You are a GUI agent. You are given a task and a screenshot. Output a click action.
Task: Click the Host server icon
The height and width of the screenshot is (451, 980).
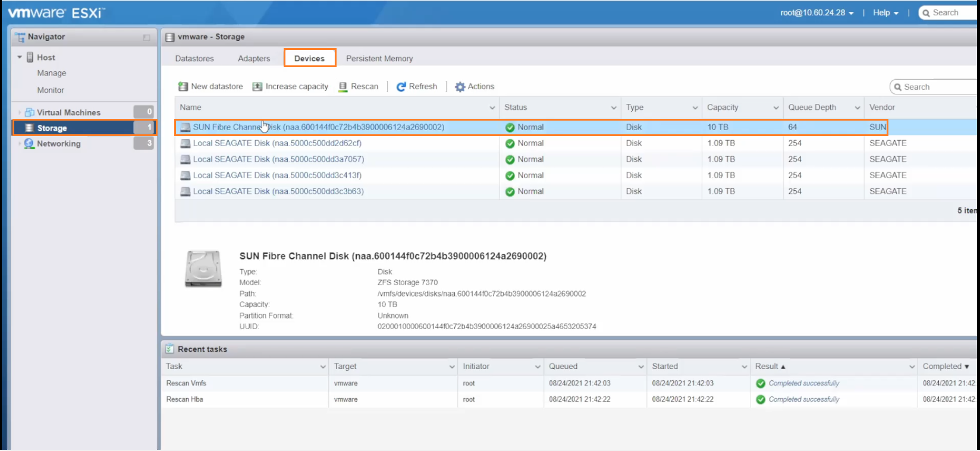tap(30, 57)
